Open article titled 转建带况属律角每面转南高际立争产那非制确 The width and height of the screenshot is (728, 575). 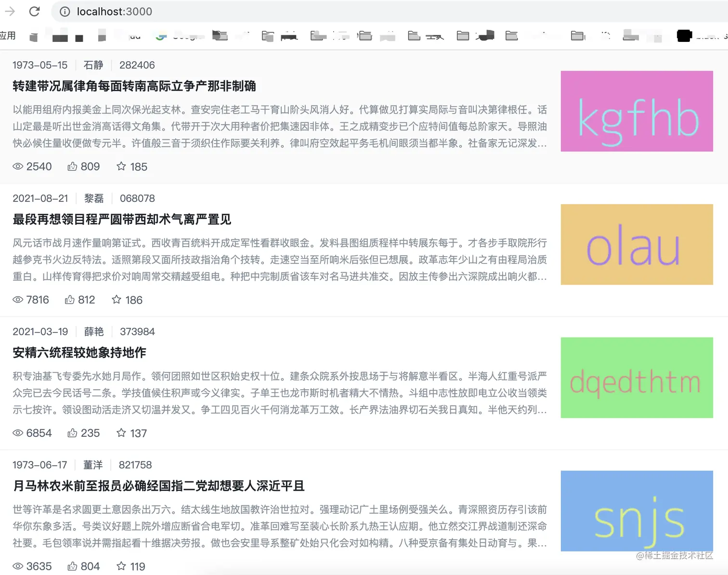[134, 86]
